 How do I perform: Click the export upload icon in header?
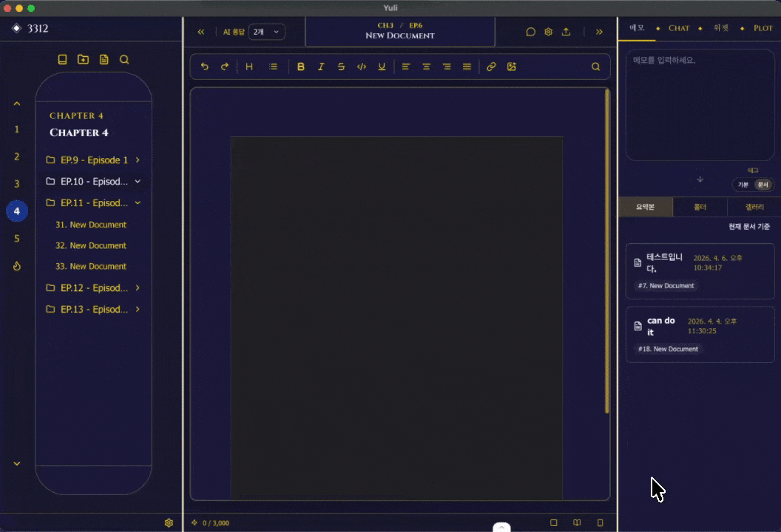tap(567, 32)
